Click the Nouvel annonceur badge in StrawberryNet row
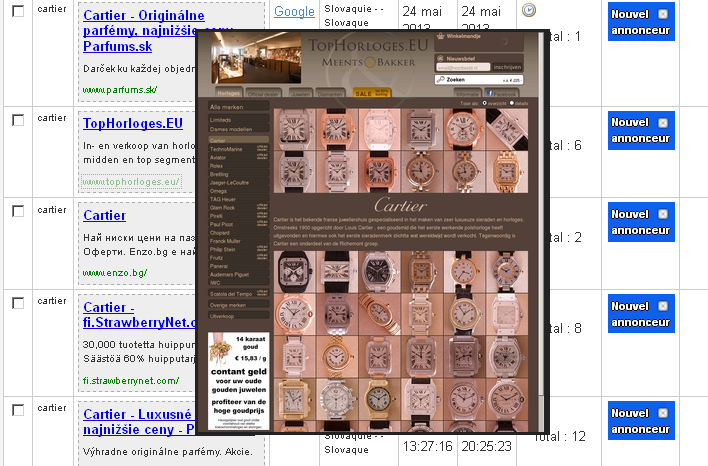The height and width of the screenshot is (466, 708). [x=641, y=314]
